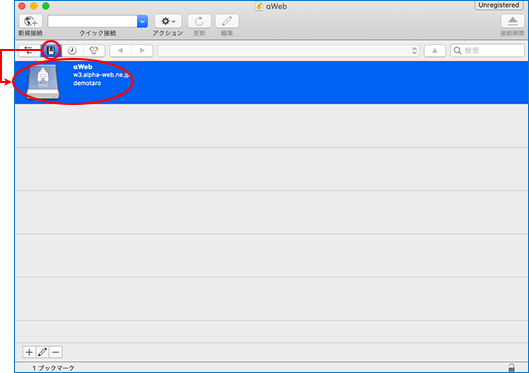Screen dimensions: 529x373
Task: Open the gear dropdown chevron menu
Action: tap(173, 22)
